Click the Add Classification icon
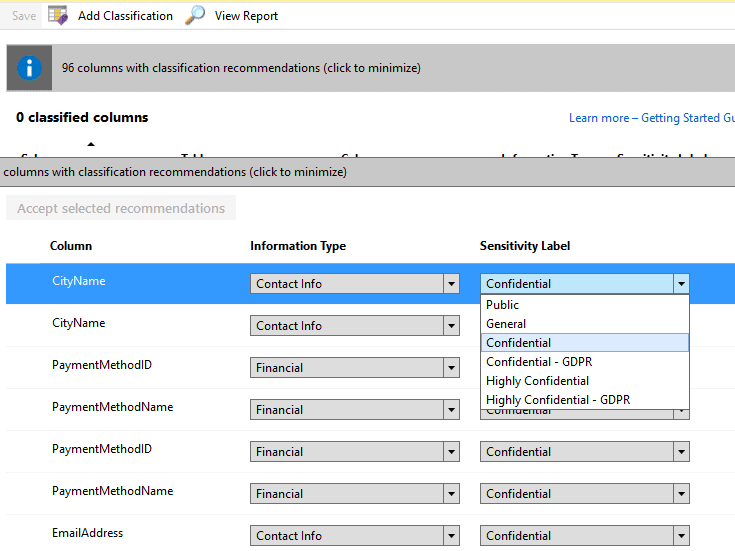Viewport: 735px width, 551px height. click(59, 15)
